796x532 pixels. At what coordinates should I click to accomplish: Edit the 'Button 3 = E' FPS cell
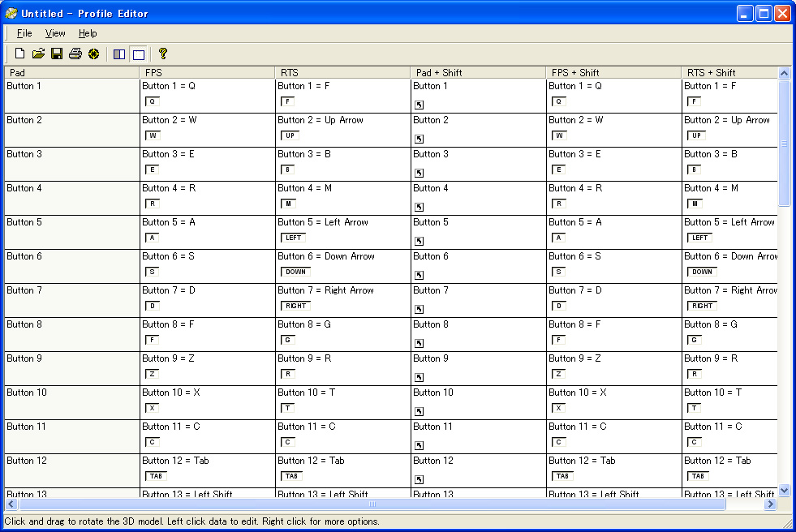[x=207, y=164]
